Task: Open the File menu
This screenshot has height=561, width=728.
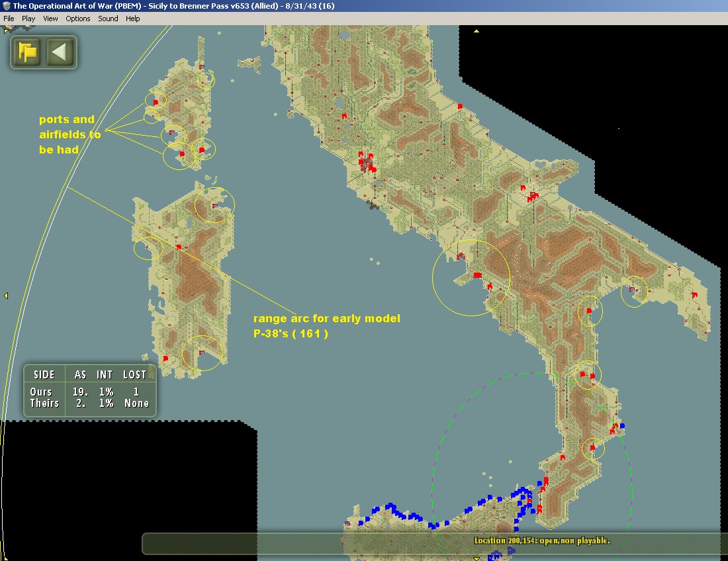Action: 9,19
